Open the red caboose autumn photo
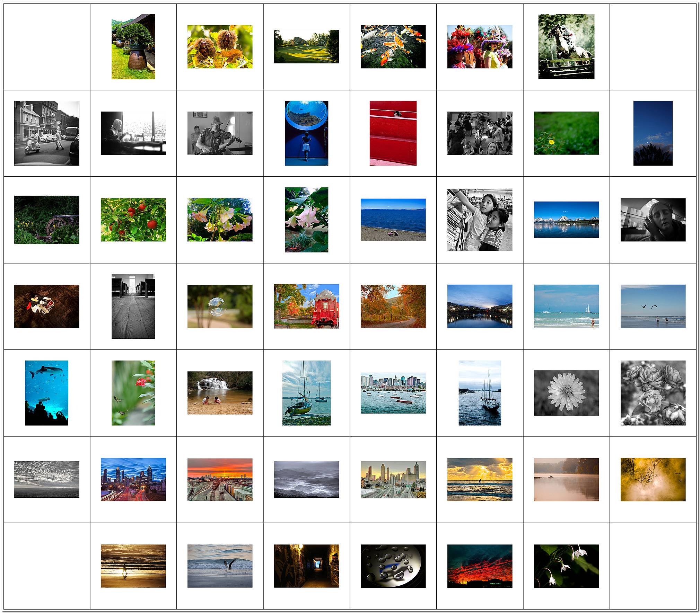Screen dimensions: 700x613 tap(306, 306)
